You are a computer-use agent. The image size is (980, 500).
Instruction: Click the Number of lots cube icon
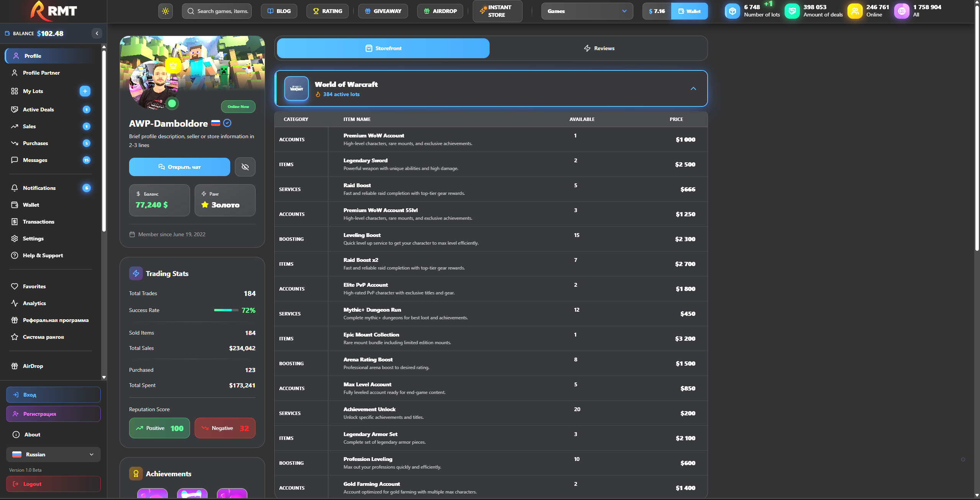coord(732,11)
